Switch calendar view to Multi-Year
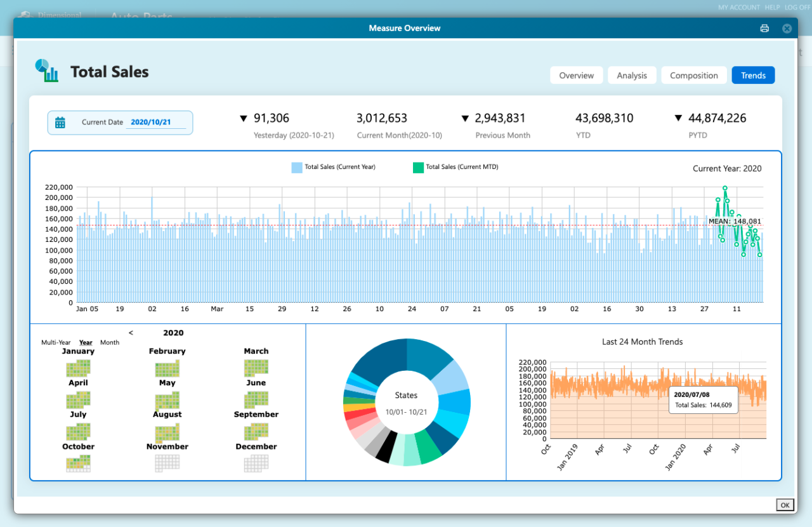Screen dimensions: 812x527 [x=56, y=342]
